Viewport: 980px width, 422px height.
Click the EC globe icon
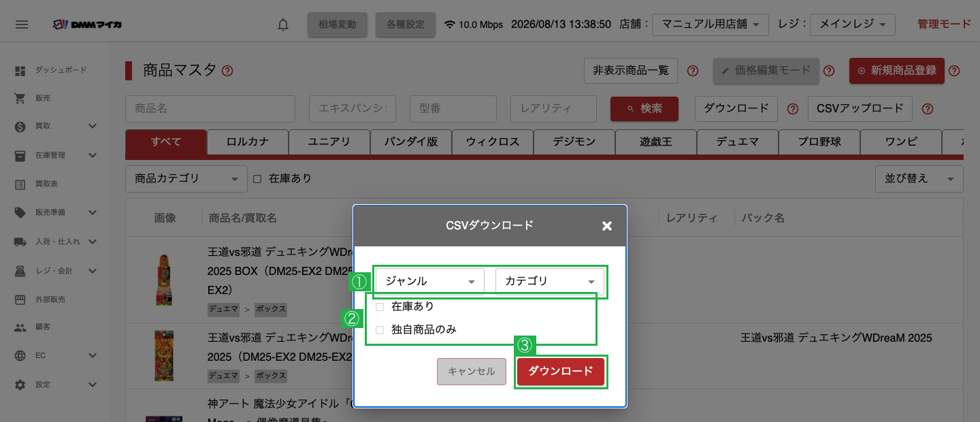(x=20, y=355)
